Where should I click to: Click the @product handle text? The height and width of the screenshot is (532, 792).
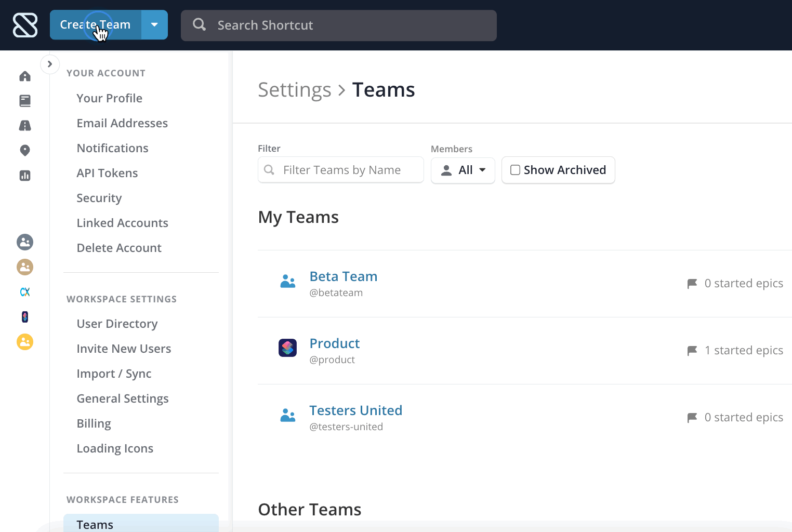[332, 360]
